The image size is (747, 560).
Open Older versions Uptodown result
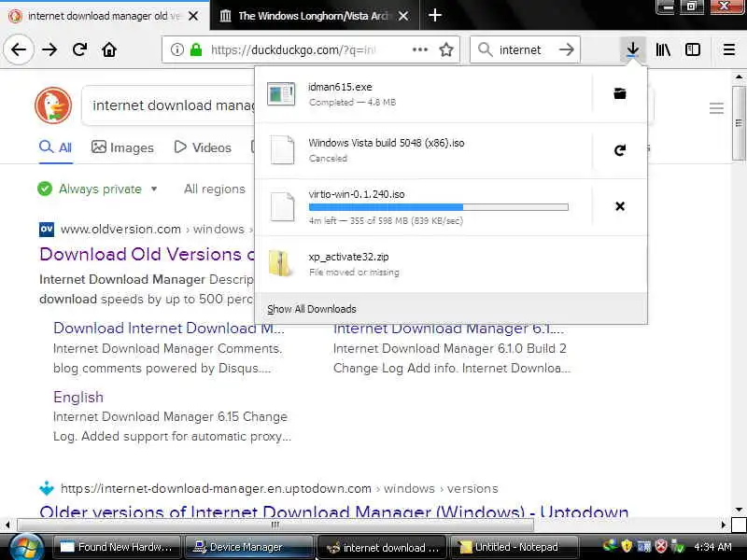[x=334, y=511]
